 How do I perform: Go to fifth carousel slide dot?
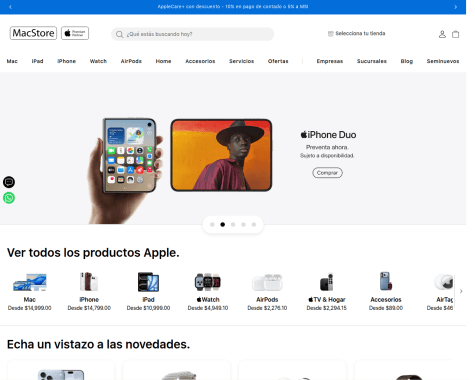coord(254,225)
